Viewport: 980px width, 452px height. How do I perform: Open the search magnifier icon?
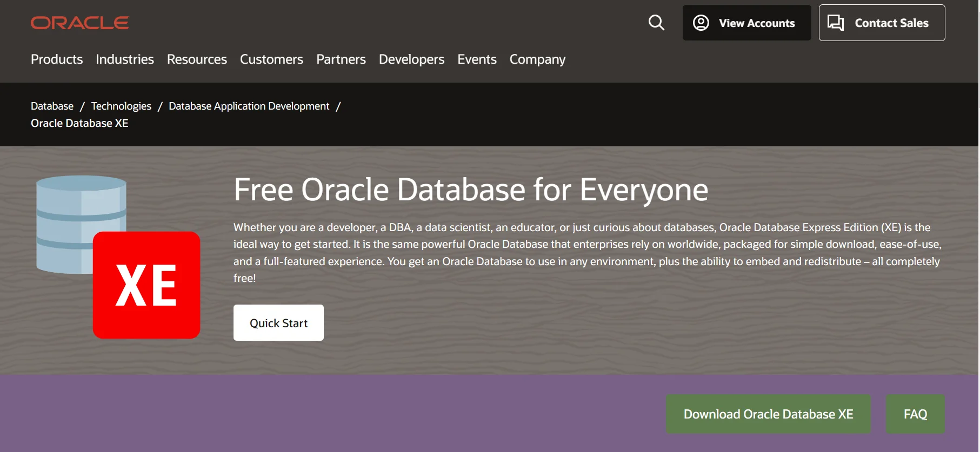coord(656,23)
